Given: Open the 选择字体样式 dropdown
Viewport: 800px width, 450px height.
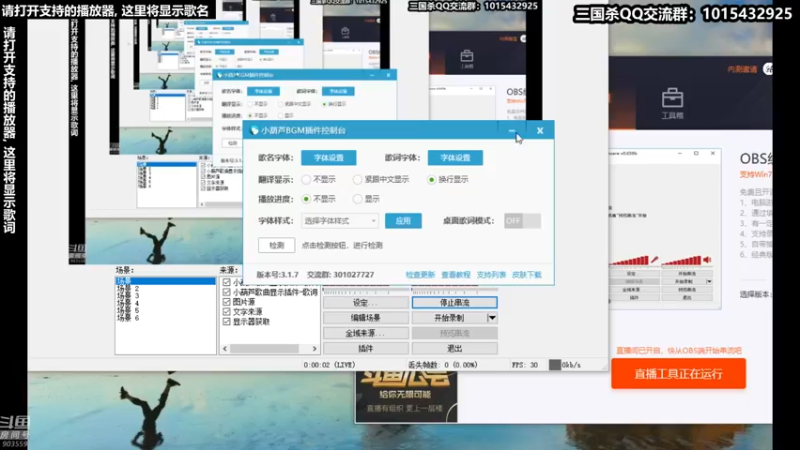Looking at the screenshot, I should coord(340,221).
